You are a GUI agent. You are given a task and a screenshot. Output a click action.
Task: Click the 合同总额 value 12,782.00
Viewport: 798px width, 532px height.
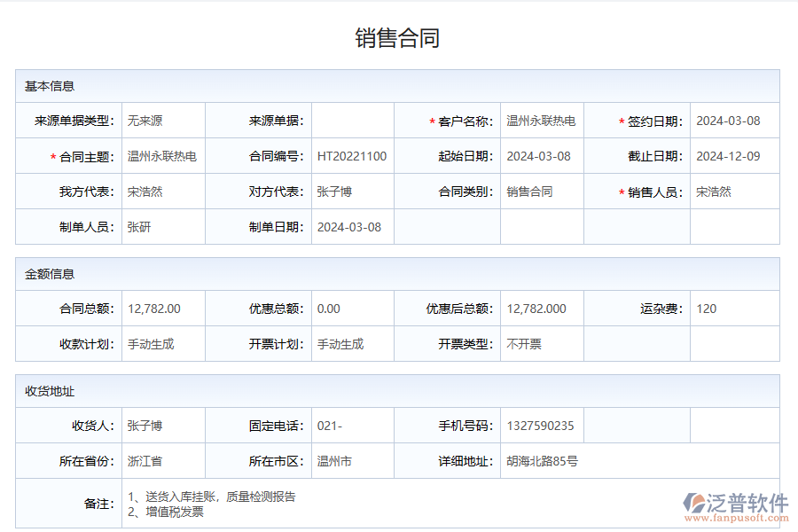(153, 309)
